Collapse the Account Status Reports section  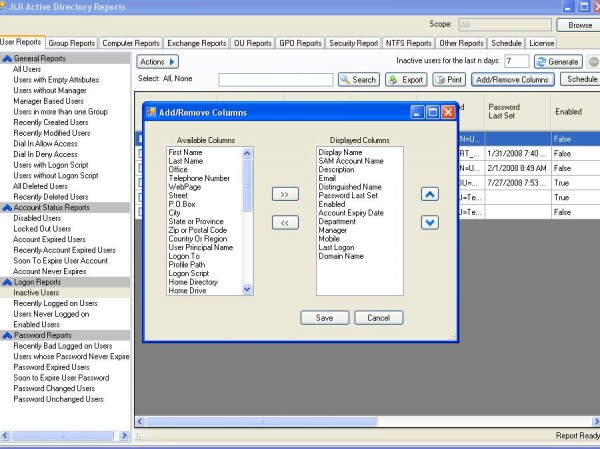[x=7, y=207]
